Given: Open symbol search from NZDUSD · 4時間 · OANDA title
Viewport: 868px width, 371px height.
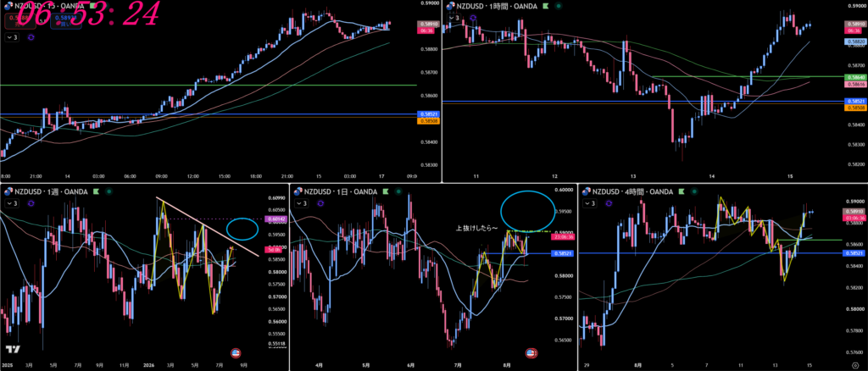Looking at the screenshot, I should point(632,192).
